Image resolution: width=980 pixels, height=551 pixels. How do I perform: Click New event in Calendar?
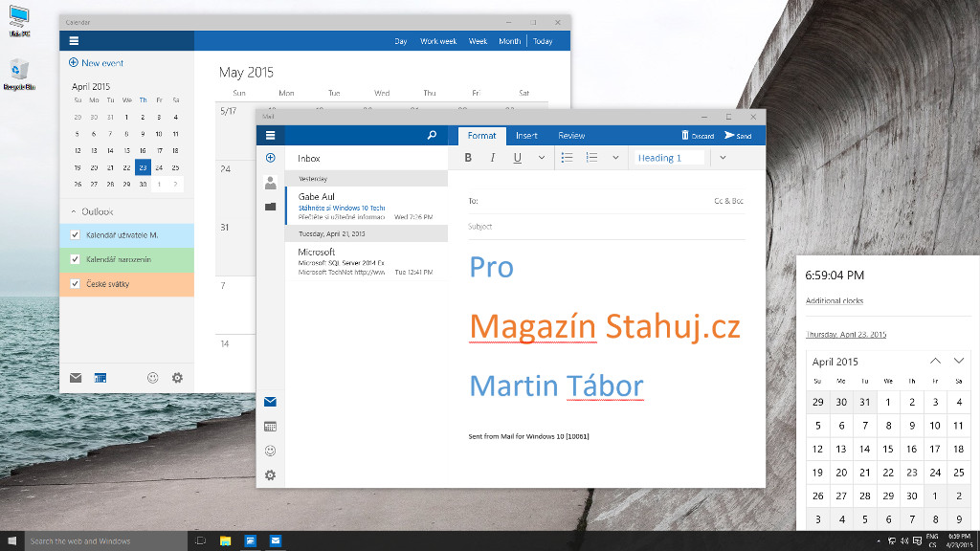click(x=102, y=63)
